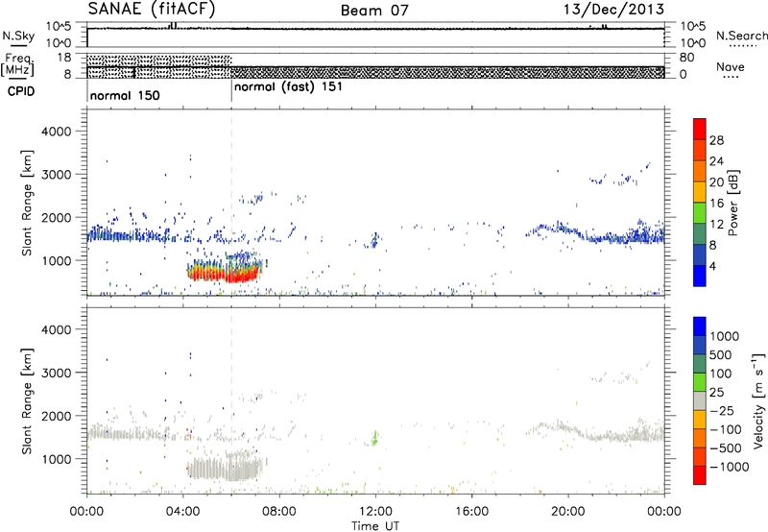Click the 4000 tick in power panel
The image size is (768, 532).
pyautogui.click(x=56, y=132)
